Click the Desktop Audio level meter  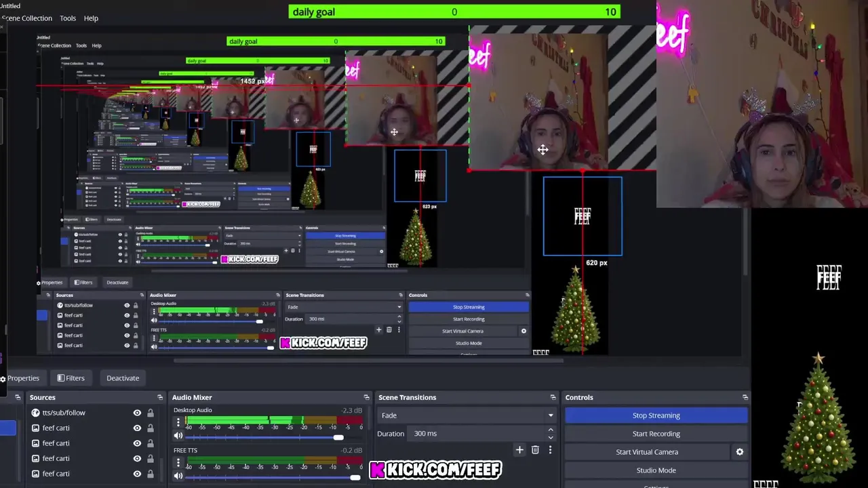(274, 421)
